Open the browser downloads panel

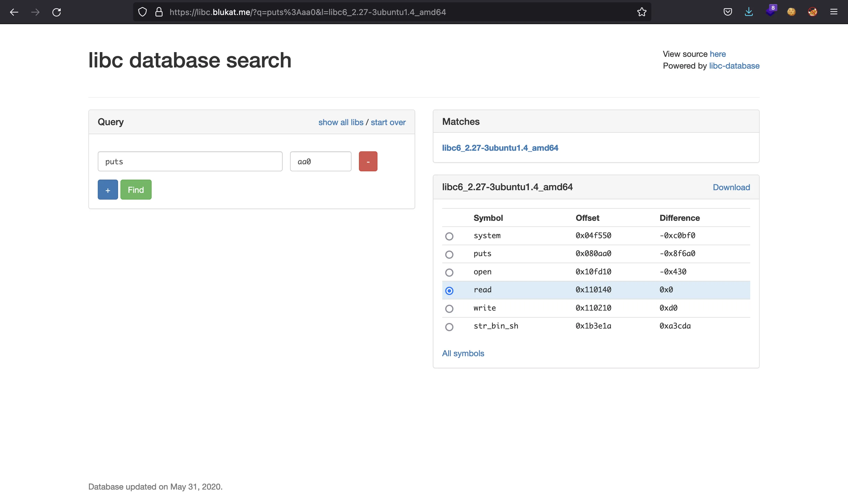click(748, 12)
